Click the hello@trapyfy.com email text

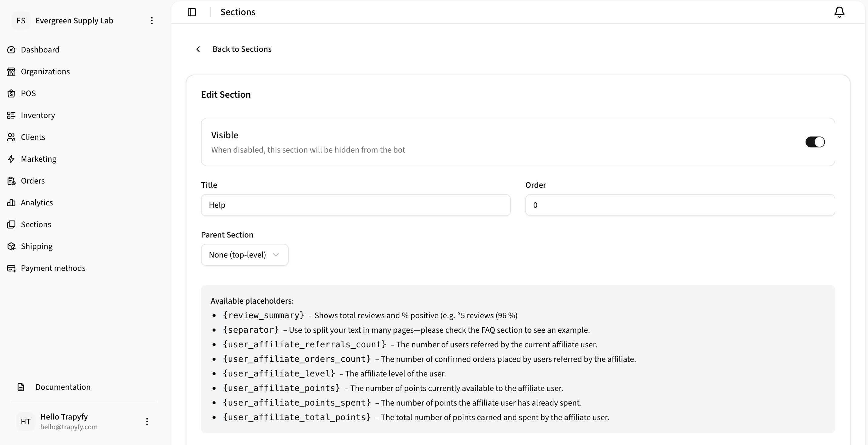(69, 427)
